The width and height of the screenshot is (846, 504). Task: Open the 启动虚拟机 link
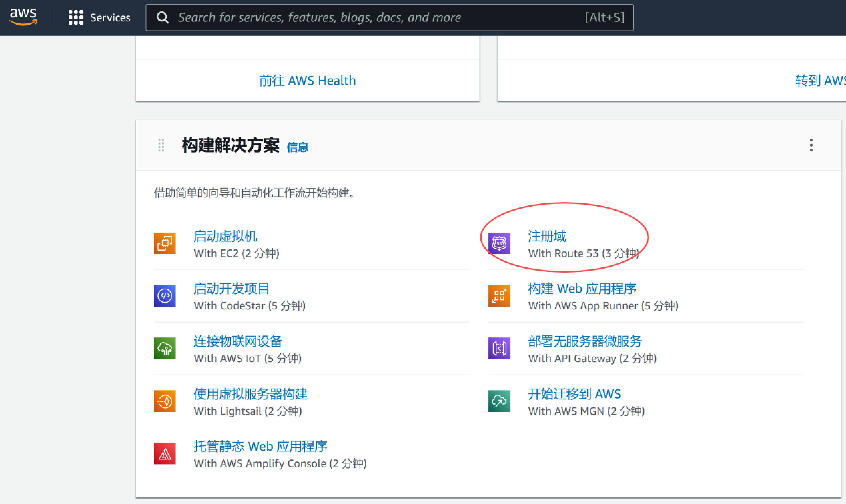(x=226, y=236)
